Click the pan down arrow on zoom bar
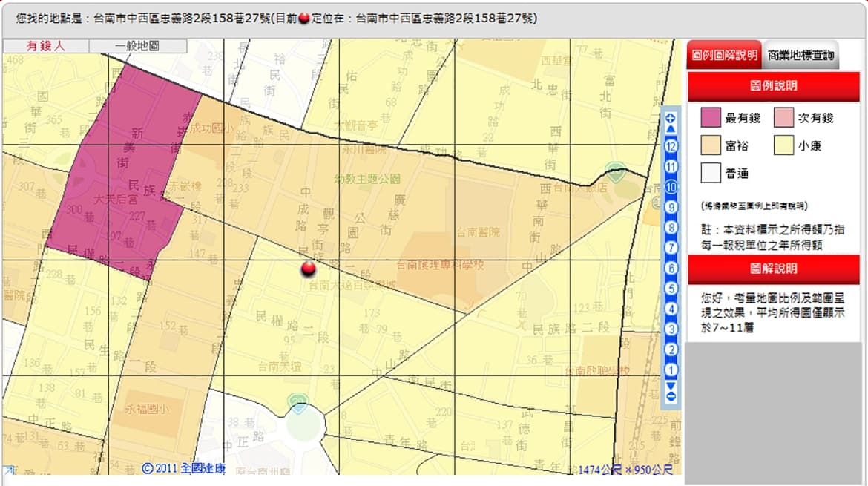This screenshot has width=868, height=486. click(x=671, y=386)
